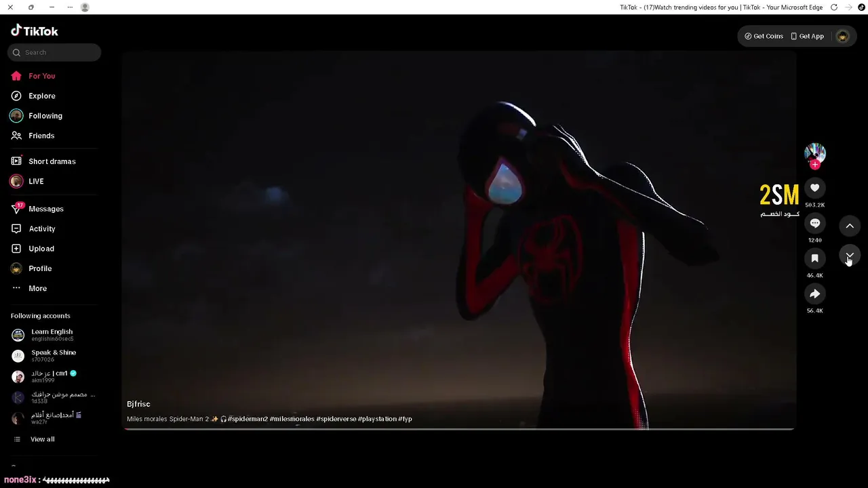Click the 46.4K saves count
This screenshot has width=868, height=488.
pyautogui.click(x=815, y=275)
